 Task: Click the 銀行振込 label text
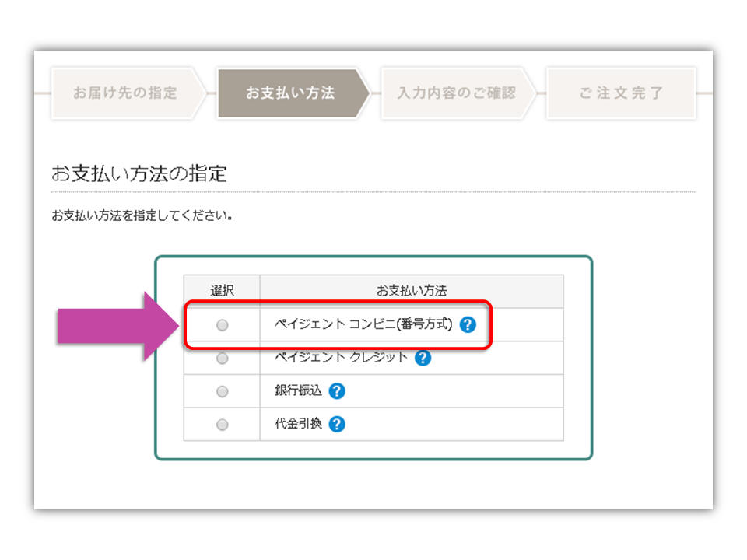298,390
